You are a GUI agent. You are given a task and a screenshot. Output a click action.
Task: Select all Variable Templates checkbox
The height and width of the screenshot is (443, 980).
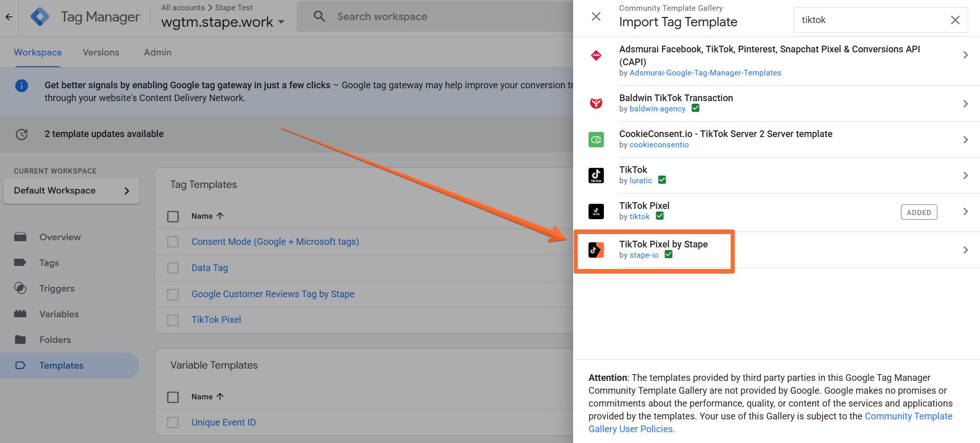(x=173, y=397)
